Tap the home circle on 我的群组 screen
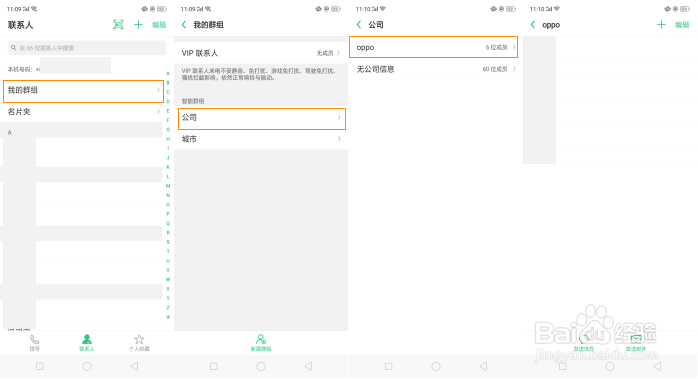This screenshot has width=698, height=379. click(261, 366)
